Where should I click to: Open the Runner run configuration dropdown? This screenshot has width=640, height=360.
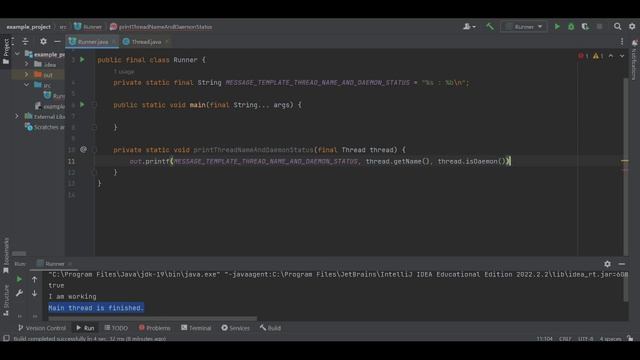[x=524, y=27]
